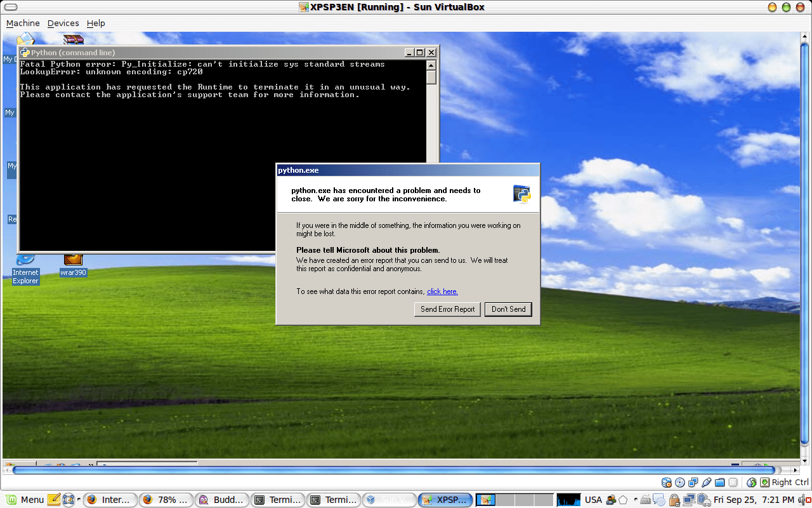
Task: Click the Don't Send button
Action: click(x=508, y=309)
